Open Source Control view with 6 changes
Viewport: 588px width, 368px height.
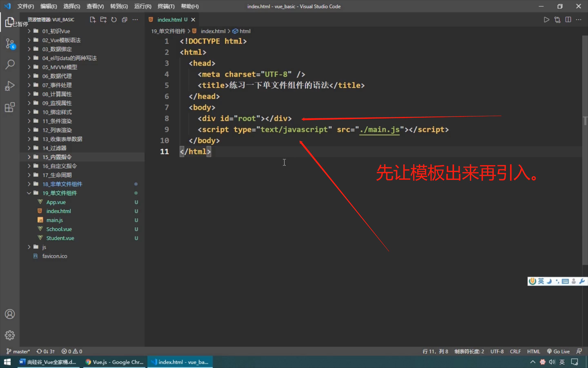coord(10,44)
